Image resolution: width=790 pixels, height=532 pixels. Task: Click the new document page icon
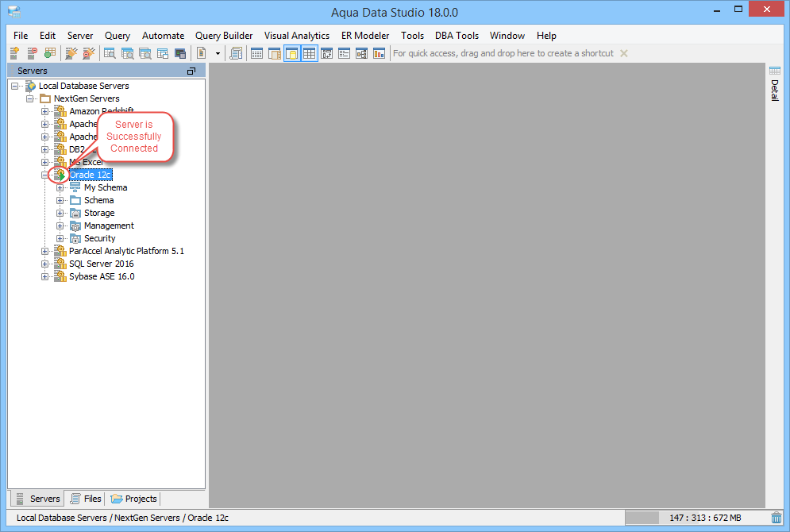tap(202, 53)
